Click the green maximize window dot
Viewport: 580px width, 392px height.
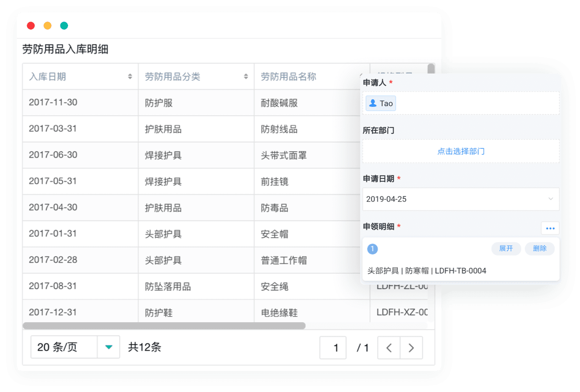tap(64, 26)
